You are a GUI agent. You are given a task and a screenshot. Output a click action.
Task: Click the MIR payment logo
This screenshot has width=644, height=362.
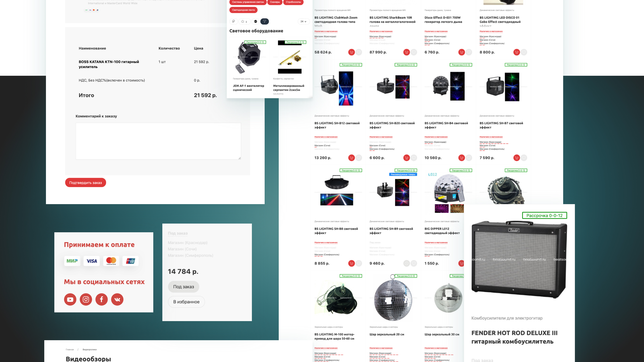point(72,261)
